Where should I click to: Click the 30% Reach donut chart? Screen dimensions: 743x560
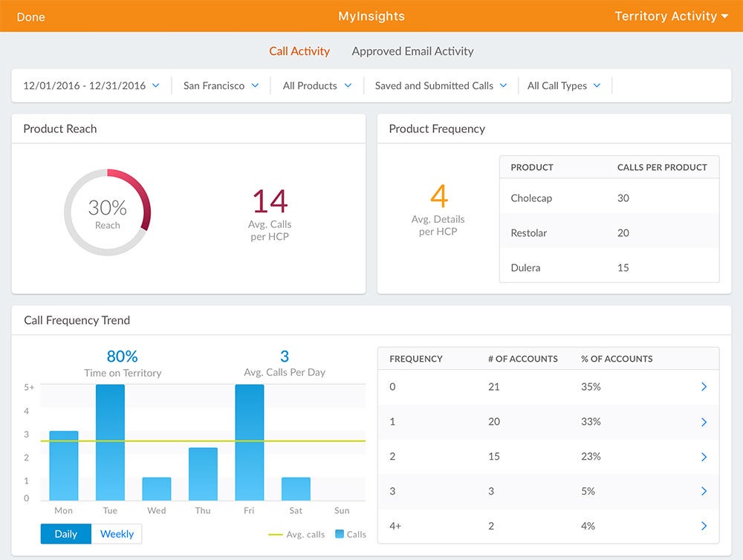pos(107,212)
